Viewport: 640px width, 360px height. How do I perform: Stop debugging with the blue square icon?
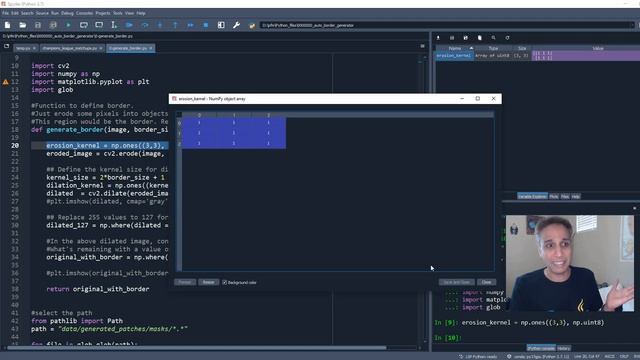click(x=206, y=25)
